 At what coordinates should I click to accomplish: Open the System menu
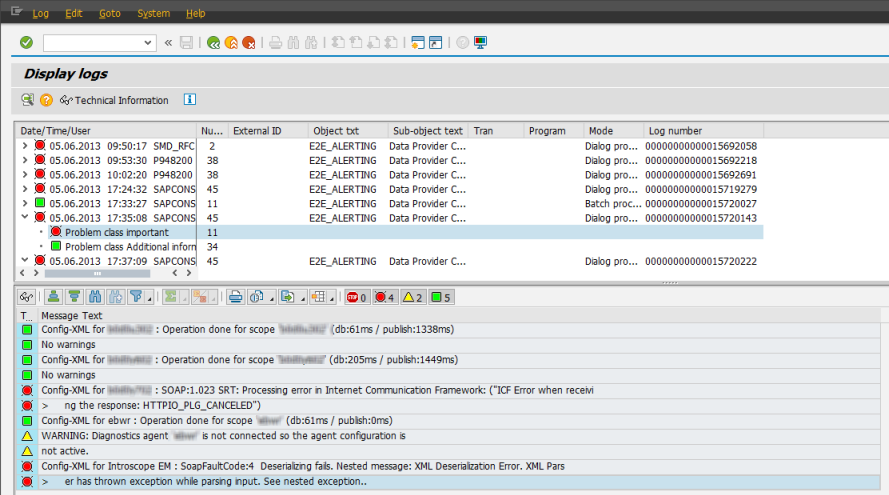[153, 13]
